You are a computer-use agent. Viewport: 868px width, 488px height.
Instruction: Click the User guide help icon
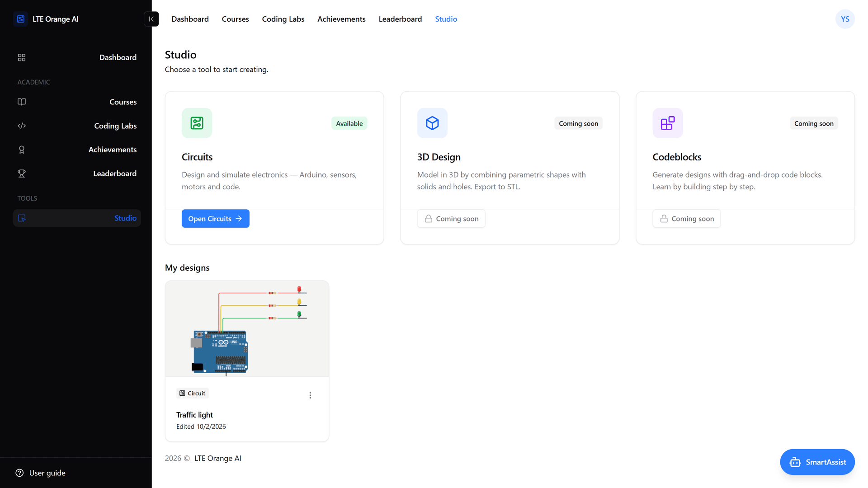19,473
